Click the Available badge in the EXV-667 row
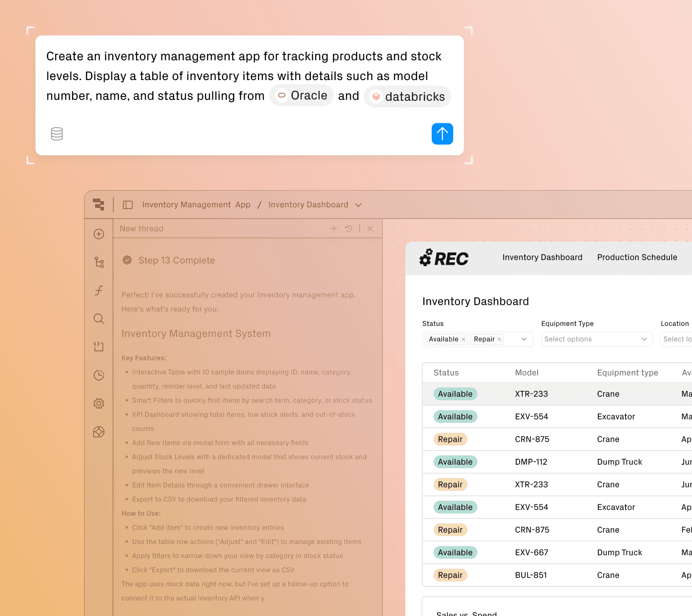The height and width of the screenshot is (616, 692). (455, 552)
